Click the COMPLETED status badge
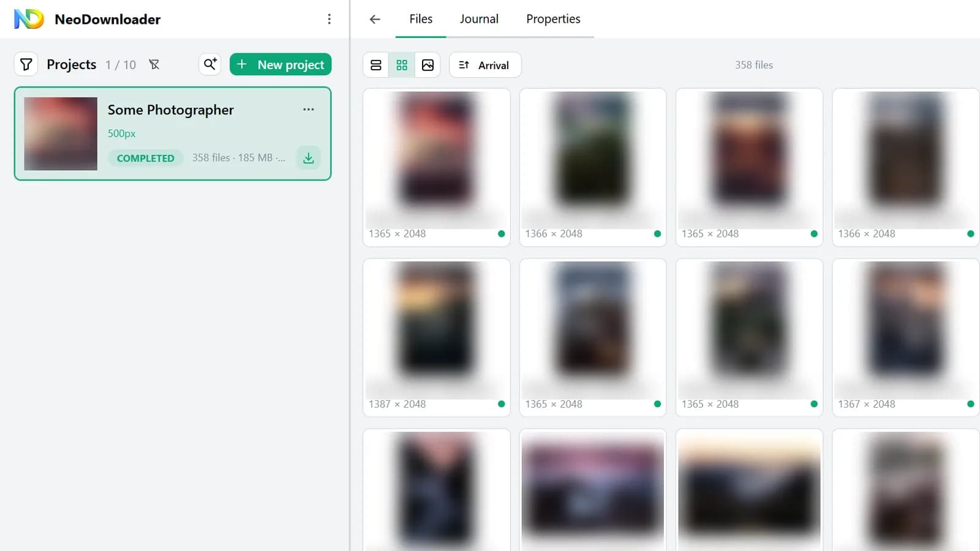The height and width of the screenshot is (551, 980). (146, 158)
